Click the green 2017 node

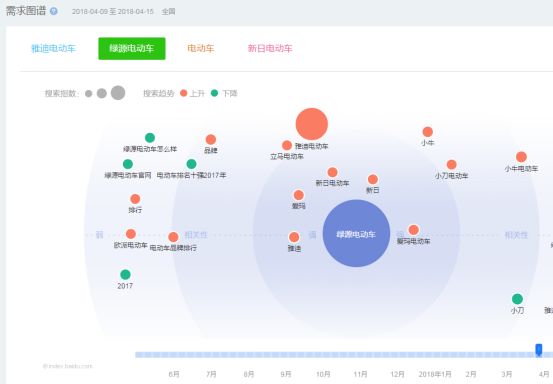[125, 274]
